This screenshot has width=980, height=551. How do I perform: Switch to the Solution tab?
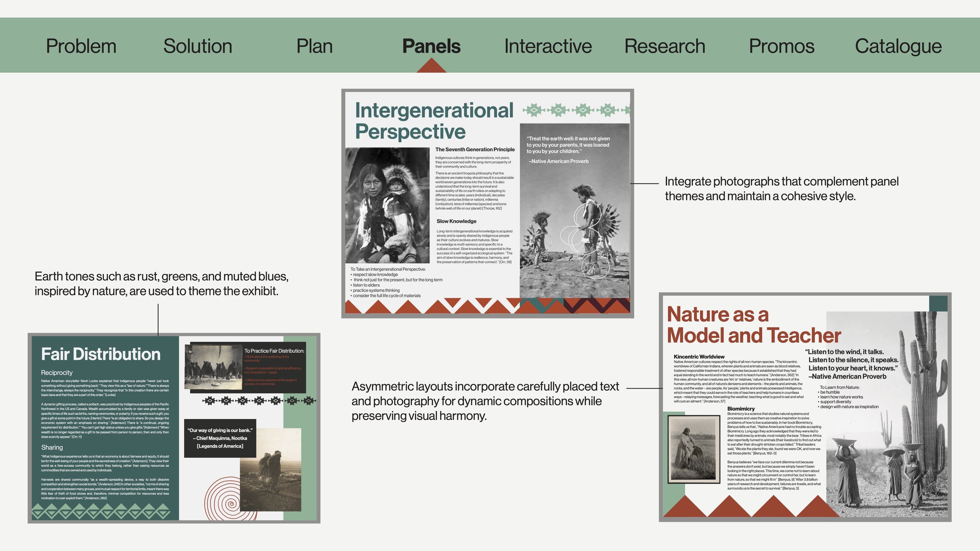point(198,46)
